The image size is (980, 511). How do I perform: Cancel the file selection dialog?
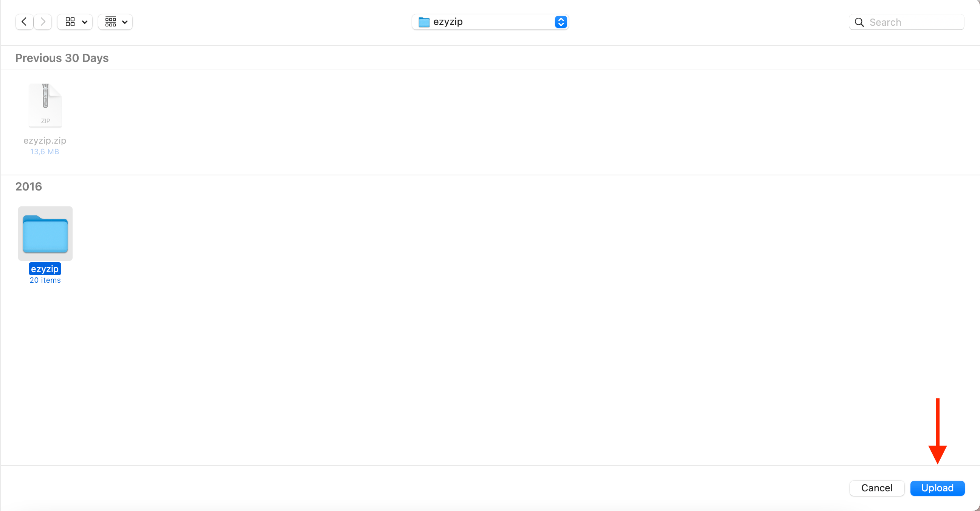876,488
